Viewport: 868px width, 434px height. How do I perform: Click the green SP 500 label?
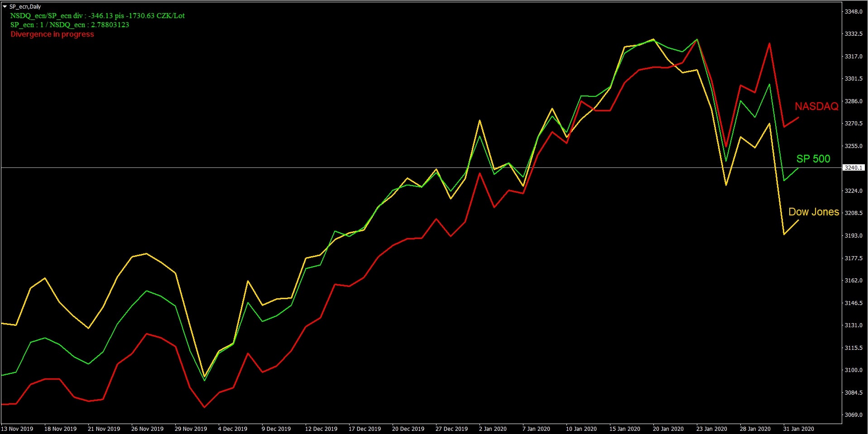pyautogui.click(x=813, y=159)
